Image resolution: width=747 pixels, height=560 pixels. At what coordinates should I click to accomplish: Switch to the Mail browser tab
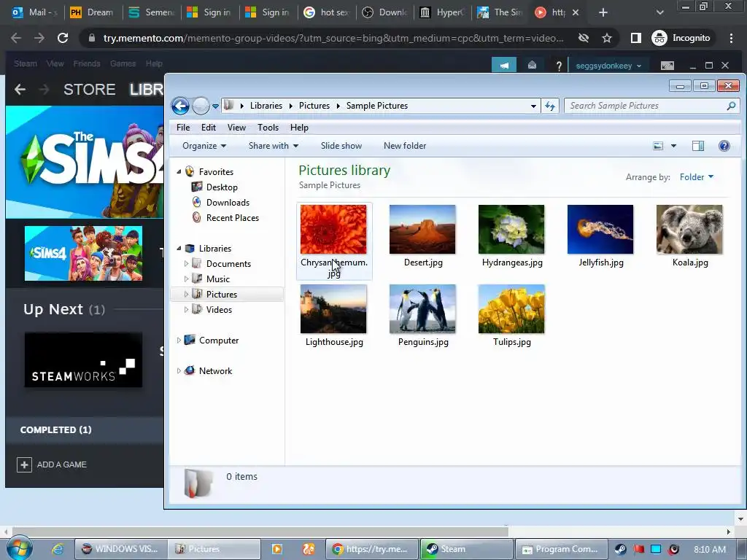[34, 12]
